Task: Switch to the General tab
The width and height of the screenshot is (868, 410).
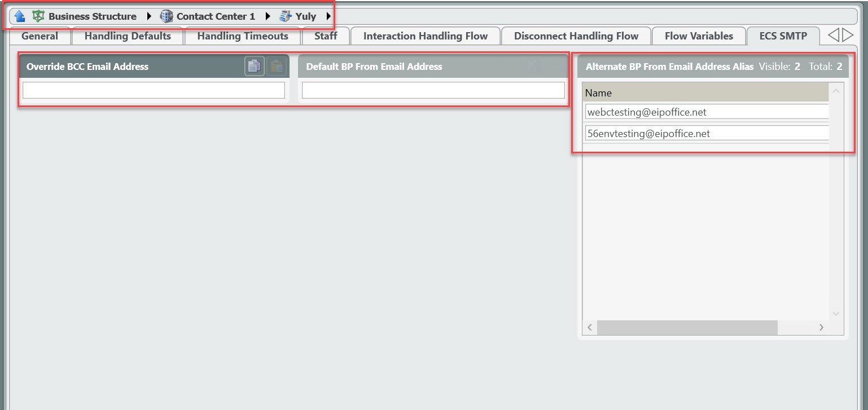Action: click(x=40, y=36)
